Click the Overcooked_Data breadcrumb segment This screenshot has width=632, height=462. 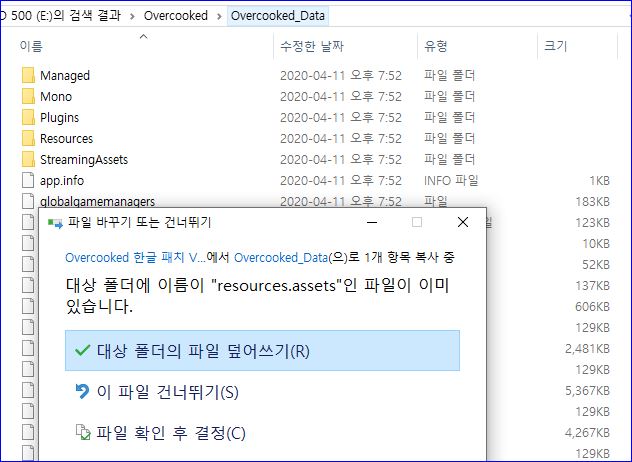pos(278,16)
